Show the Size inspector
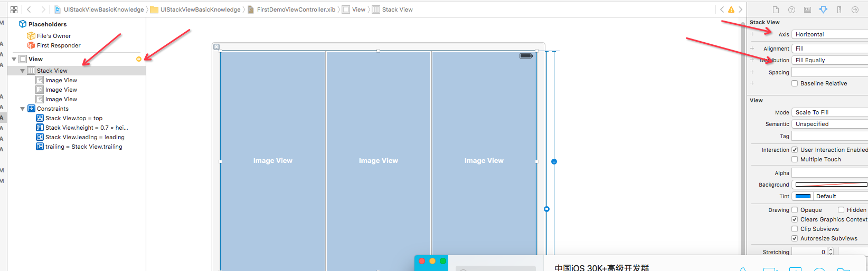The height and width of the screenshot is (271, 868). click(839, 9)
